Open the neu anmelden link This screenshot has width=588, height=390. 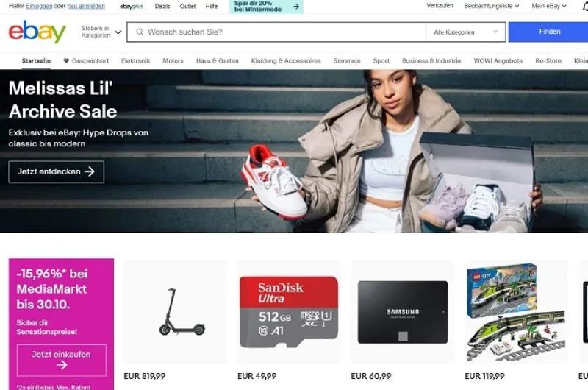86,6
